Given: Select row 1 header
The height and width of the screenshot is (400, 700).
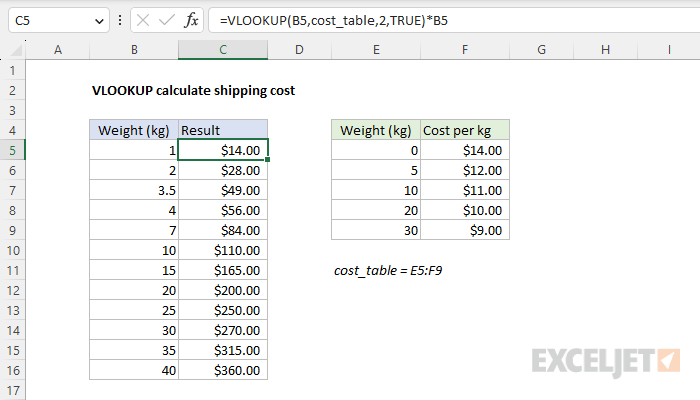Looking at the screenshot, I should [12, 70].
